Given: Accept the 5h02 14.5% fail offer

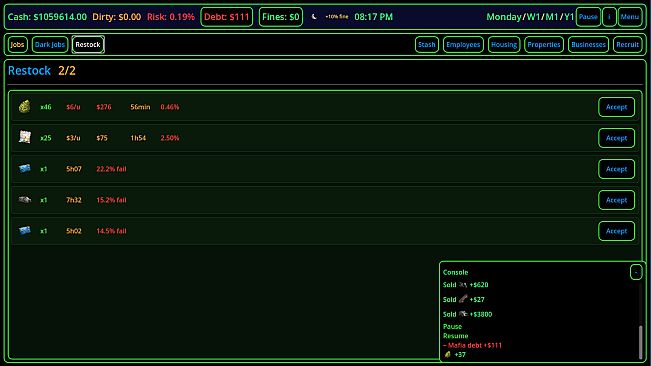Looking at the screenshot, I should 617,231.
